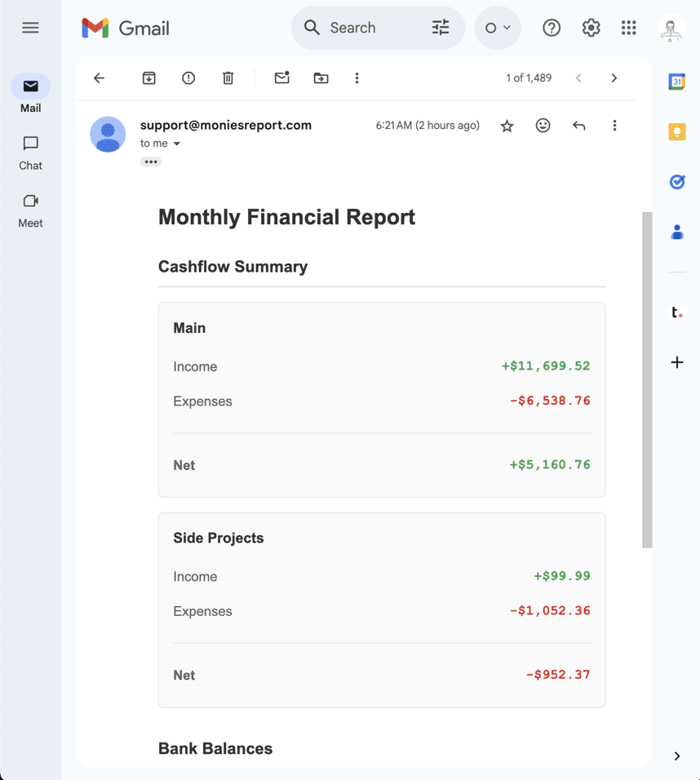The width and height of the screenshot is (700, 780).
Task: Click the search magnifier icon
Action: click(312, 28)
